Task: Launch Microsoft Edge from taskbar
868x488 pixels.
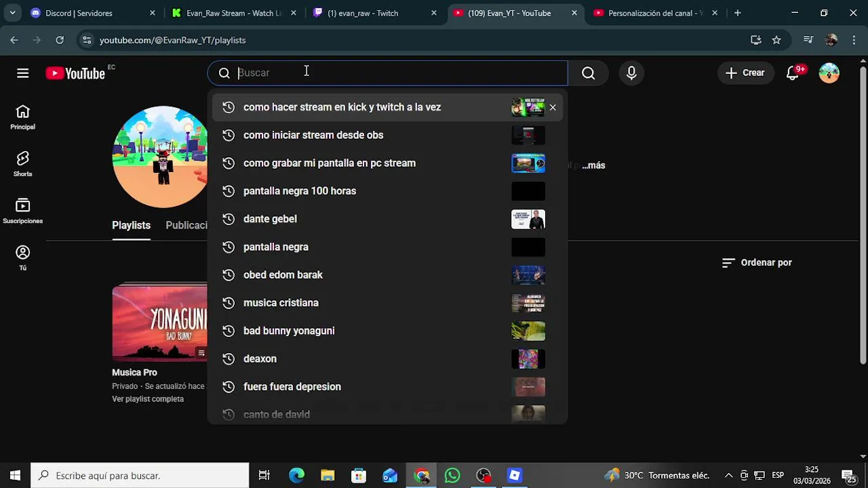Action: (x=296, y=476)
